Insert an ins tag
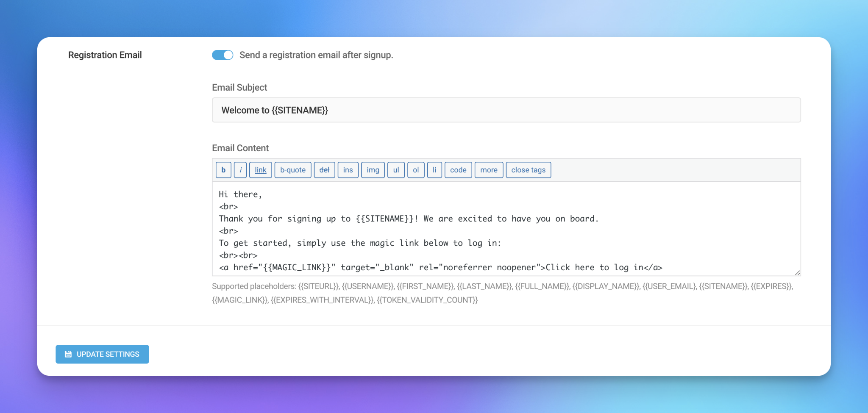This screenshot has width=868, height=413. coord(348,170)
